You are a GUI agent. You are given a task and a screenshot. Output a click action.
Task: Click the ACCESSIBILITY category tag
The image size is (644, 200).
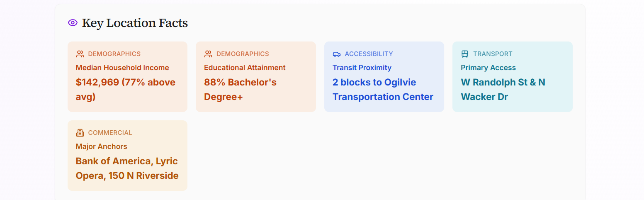coord(369,54)
